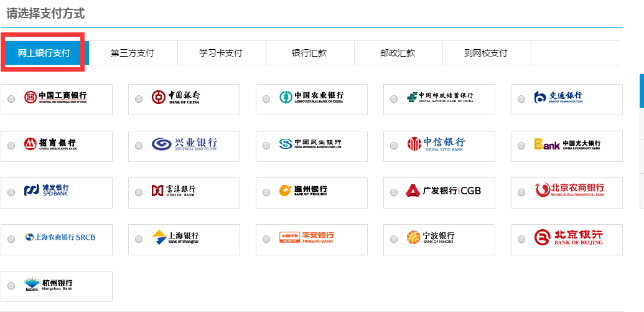Switch to the 网上银行支付 tab
This screenshot has width=644, height=312.
click(x=44, y=53)
